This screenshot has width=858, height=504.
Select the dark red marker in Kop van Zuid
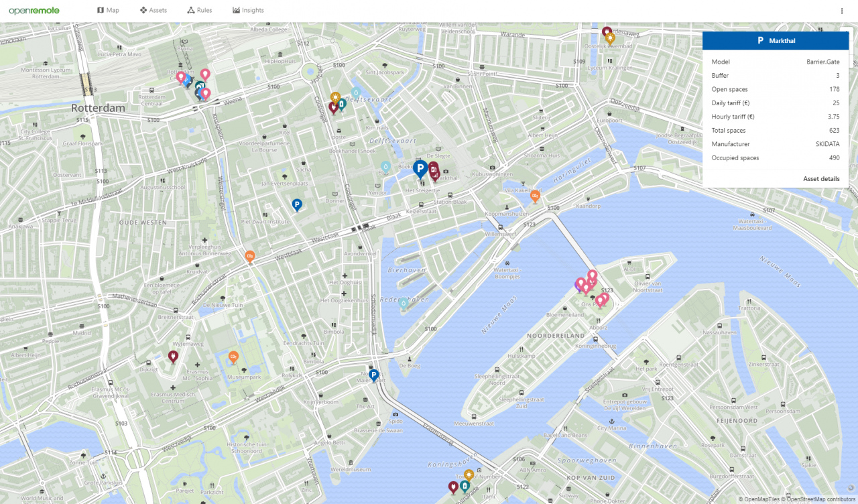[453, 487]
